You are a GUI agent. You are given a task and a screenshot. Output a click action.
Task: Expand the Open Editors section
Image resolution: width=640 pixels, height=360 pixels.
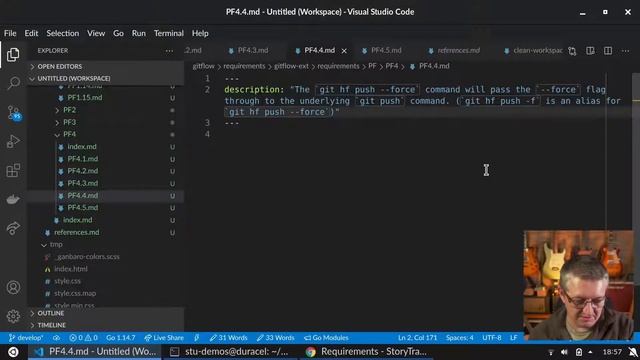tap(105, 66)
